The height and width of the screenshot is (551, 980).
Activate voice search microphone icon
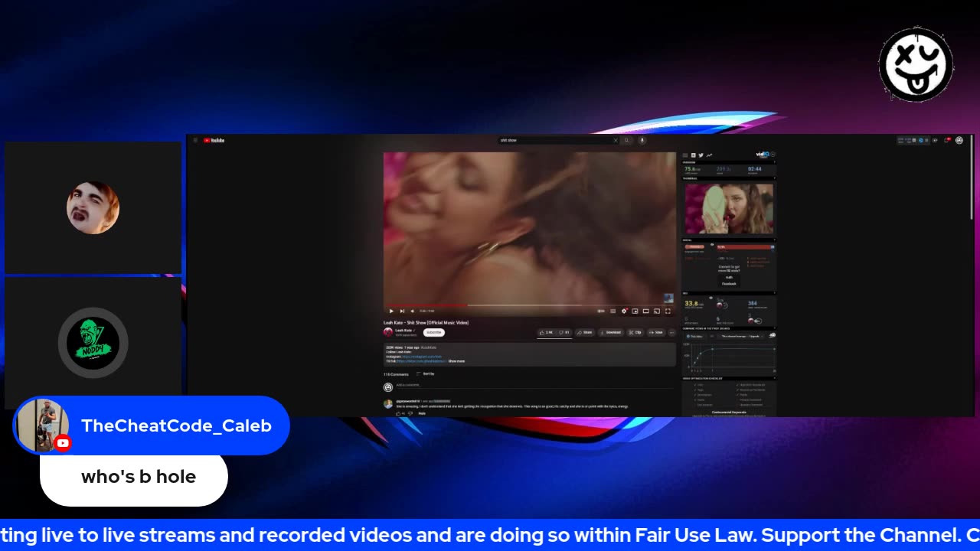642,140
